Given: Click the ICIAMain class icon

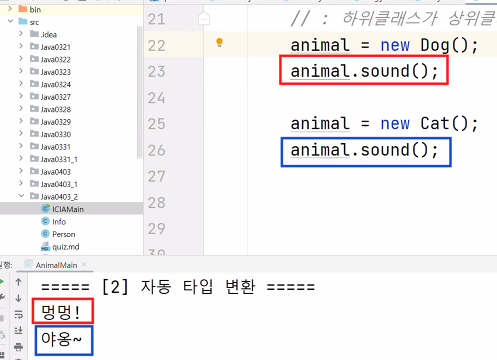Looking at the screenshot, I should coord(45,209).
